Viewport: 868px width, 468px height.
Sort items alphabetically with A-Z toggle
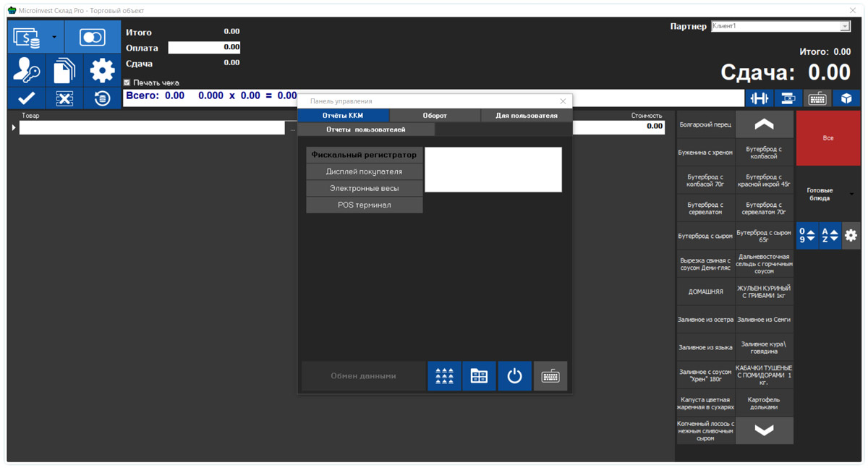click(829, 236)
